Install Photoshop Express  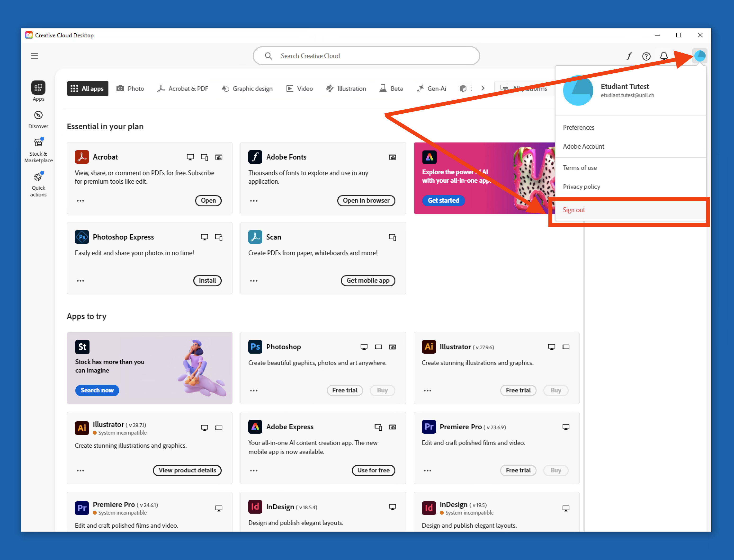pyautogui.click(x=207, y=280)
